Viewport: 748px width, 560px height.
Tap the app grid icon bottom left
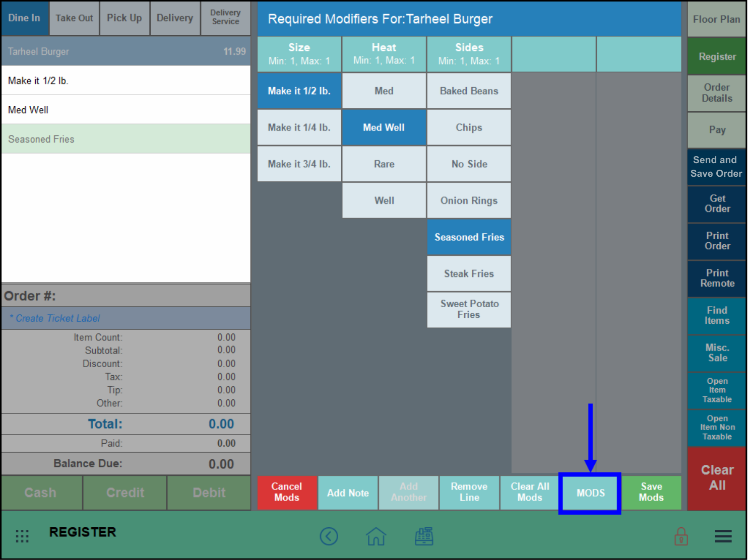pyautogui.click(x=22, y=536)
